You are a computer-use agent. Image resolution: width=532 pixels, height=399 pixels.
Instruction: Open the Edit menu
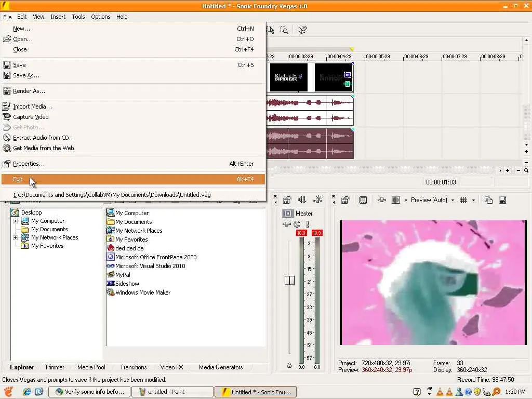point(22,17)
